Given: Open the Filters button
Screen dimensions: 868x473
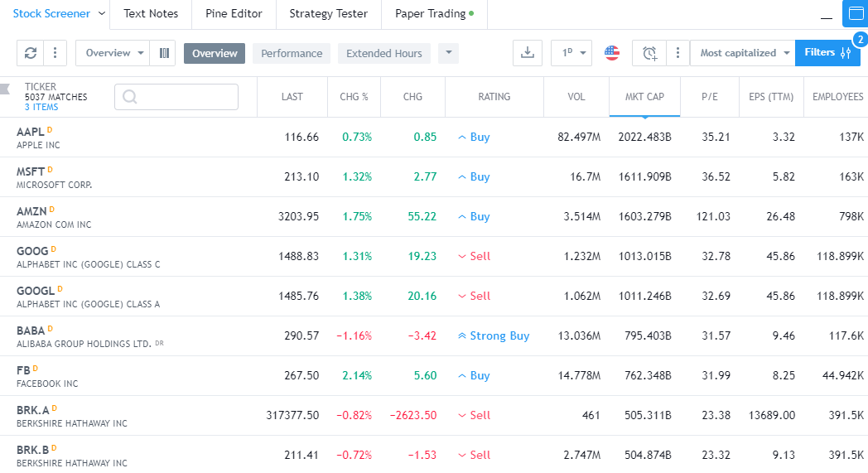Looking at the screenshot, I should coord(827,53).
